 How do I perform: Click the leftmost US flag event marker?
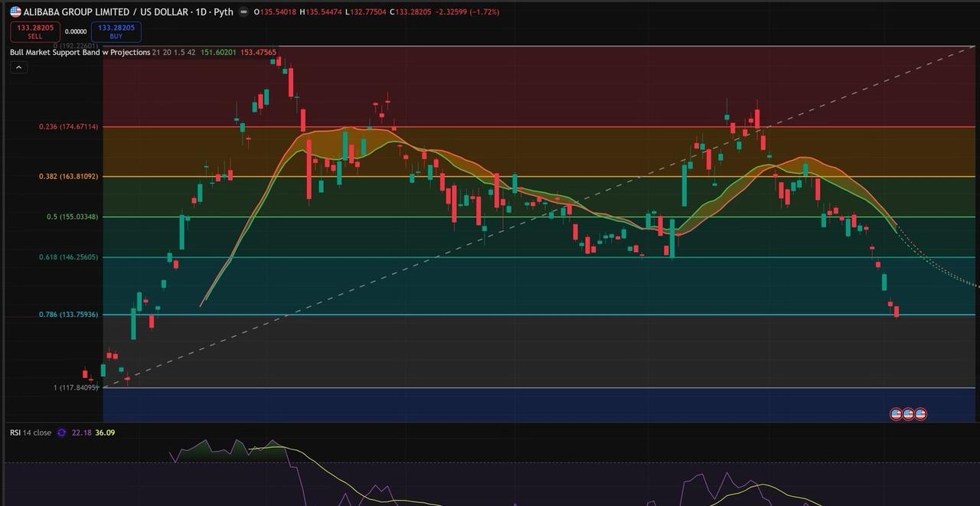[896, 414]
